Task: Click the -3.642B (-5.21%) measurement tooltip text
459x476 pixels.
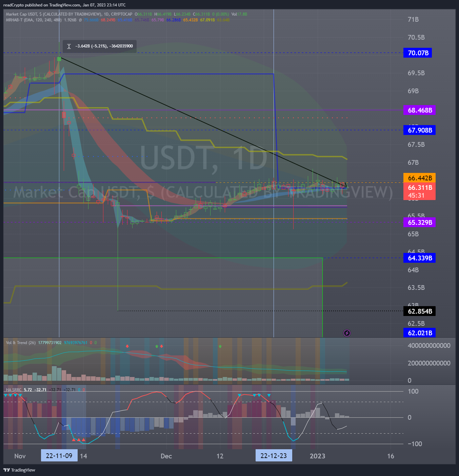Action: pos(104,46)
